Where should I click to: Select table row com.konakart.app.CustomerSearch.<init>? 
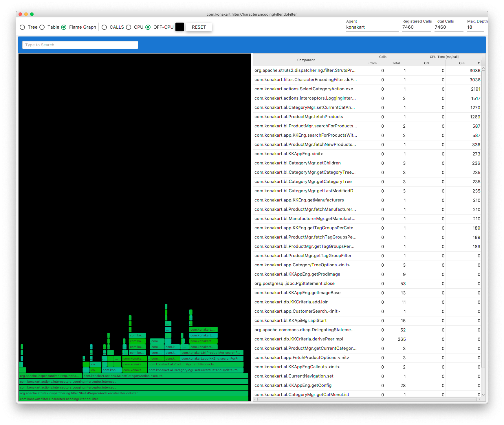coord(367,311)
